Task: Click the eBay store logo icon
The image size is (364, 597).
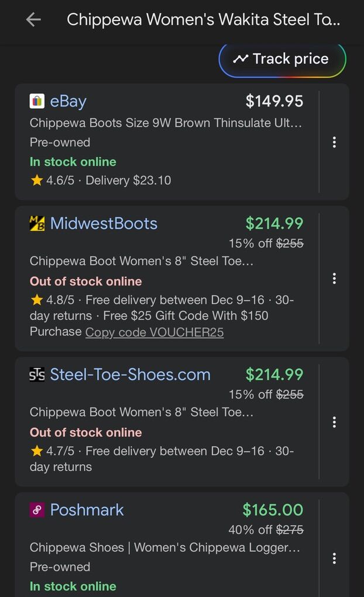Action: pos(37,101)
